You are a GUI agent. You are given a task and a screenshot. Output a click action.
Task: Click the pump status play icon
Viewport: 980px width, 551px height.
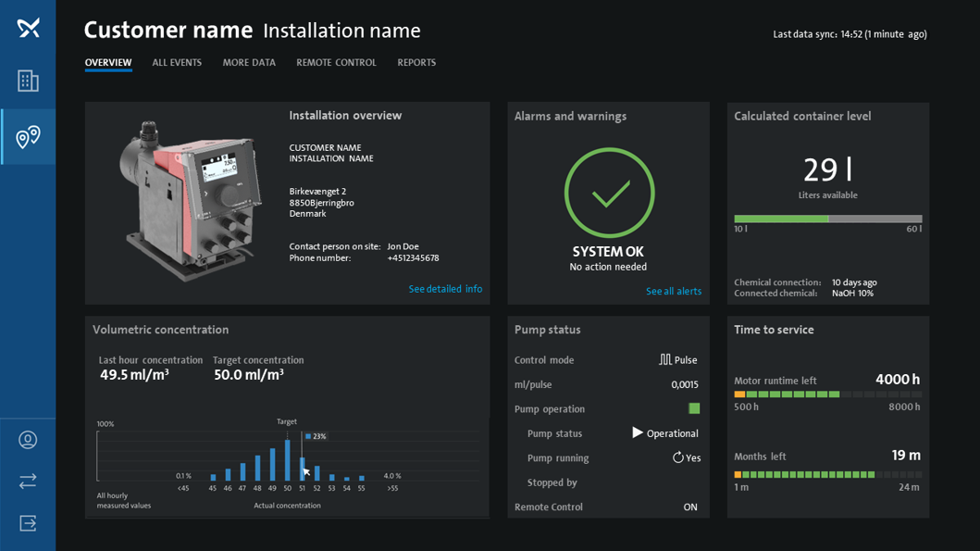(637, 432)
